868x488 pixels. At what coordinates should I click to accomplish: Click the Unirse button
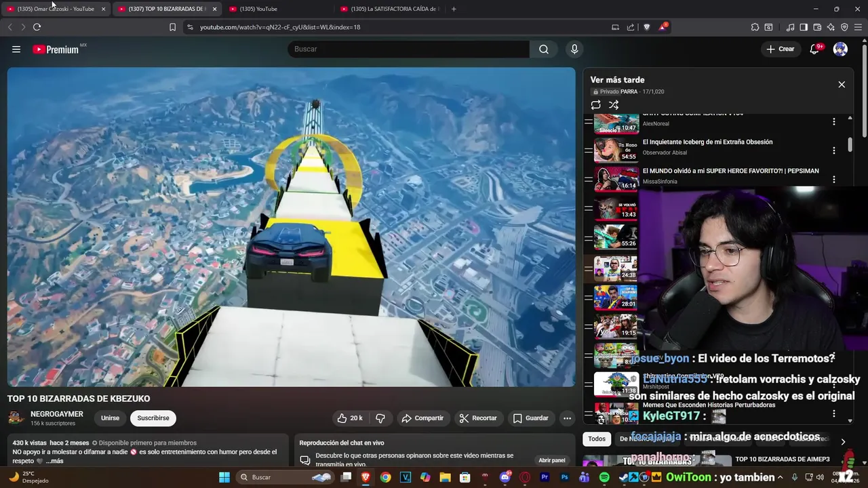pyautogui.click(x=110, y=418)
